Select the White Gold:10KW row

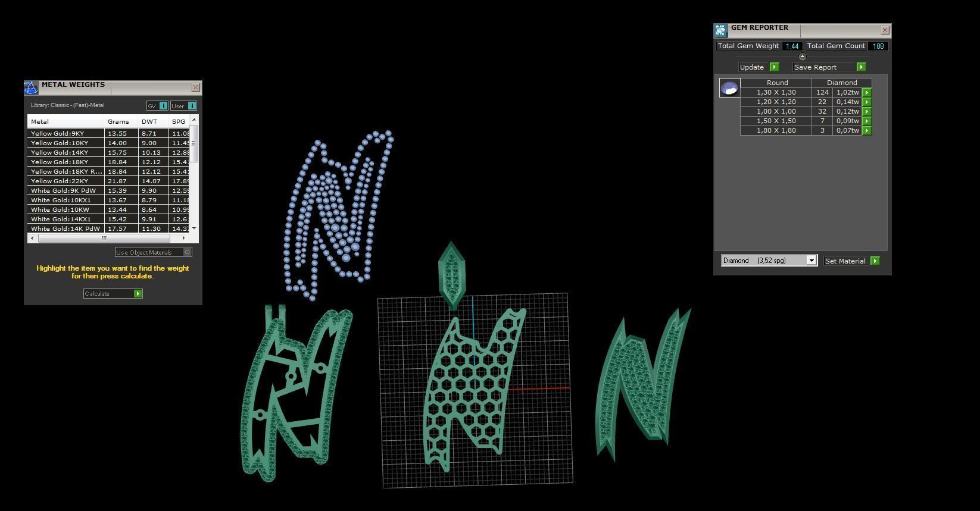click(x=108, y=209)
